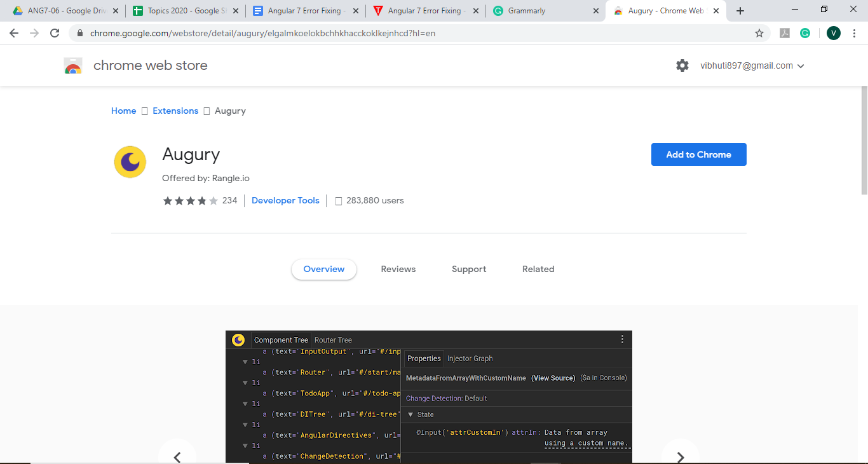Click the View Source link in screenshot

point(553,378)
